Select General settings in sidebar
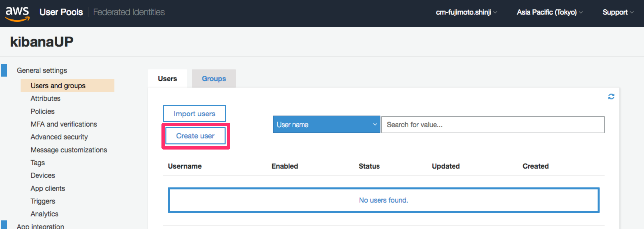 (42, 70)
